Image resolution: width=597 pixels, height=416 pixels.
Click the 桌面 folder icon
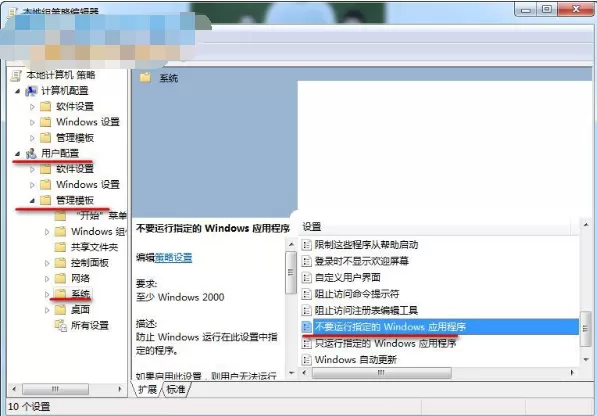[x=60, y=310]
